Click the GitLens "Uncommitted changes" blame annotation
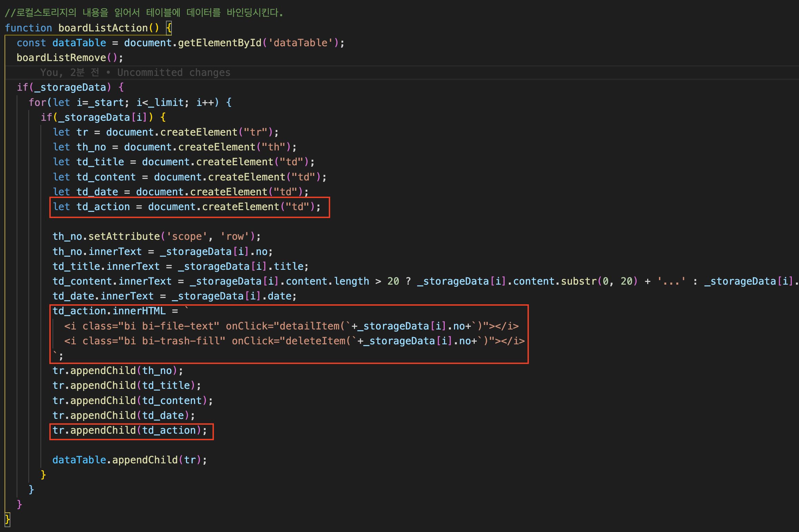799x532 pixels. (x=174, y=72)
